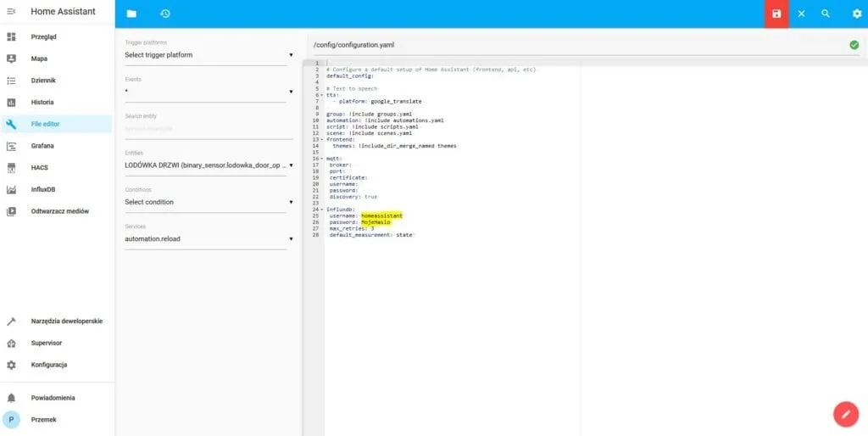
Task: Open the file browser folder icon
Action: (x=131, y=14)
